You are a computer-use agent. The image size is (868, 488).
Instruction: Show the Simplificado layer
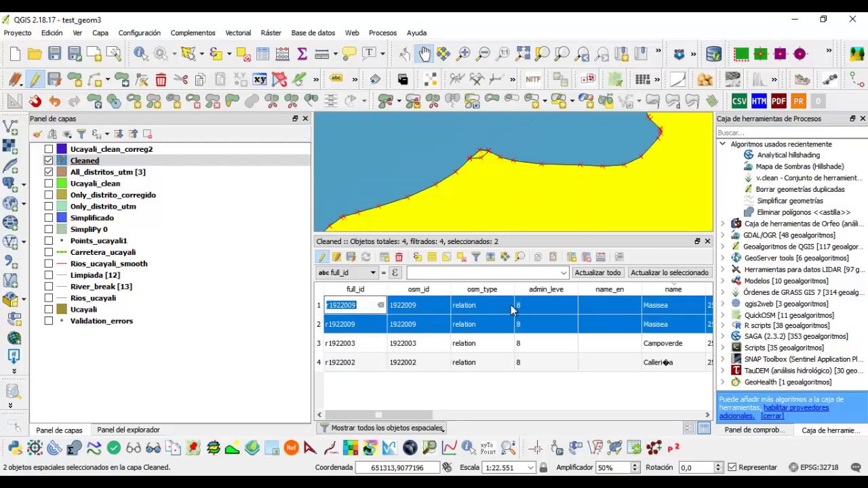[49, 218]
